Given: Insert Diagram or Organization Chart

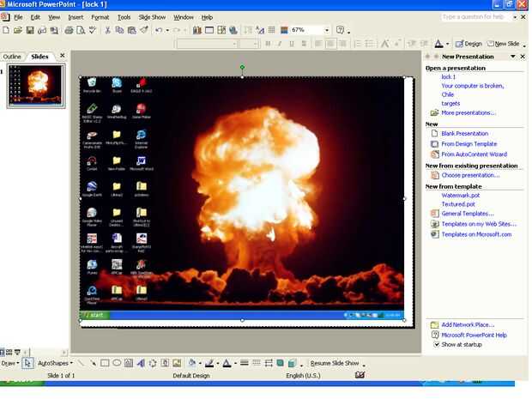Looking at the screenshot, I should pos(153,363).
